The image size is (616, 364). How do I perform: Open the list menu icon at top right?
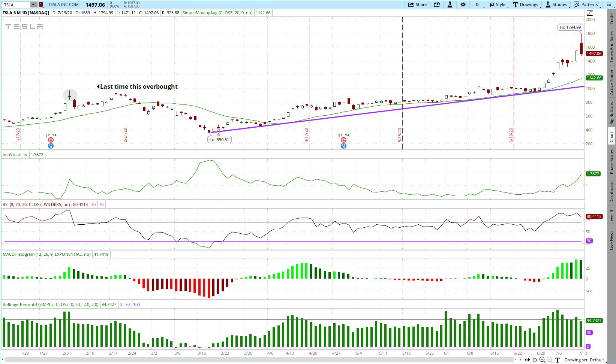click(x=609, y=4)
